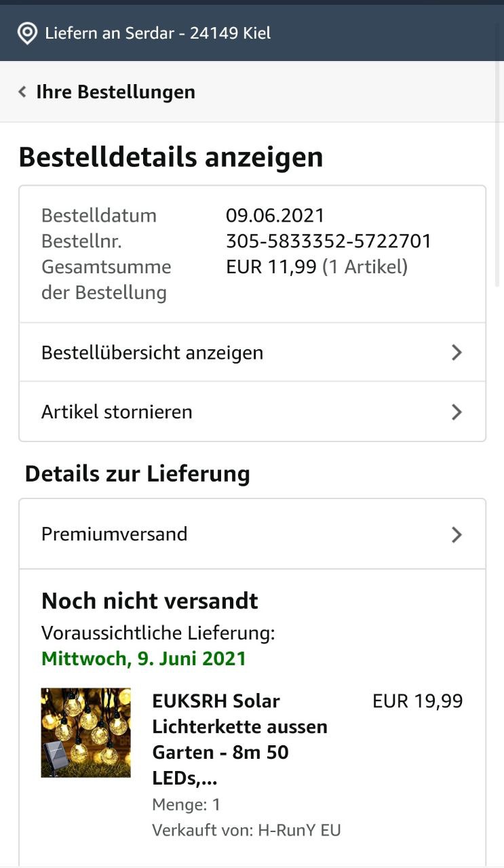The width and height of the screenshot is (504, 868).
Task: Open the Liefern an Serdar address bar
Action: (252, 33)
